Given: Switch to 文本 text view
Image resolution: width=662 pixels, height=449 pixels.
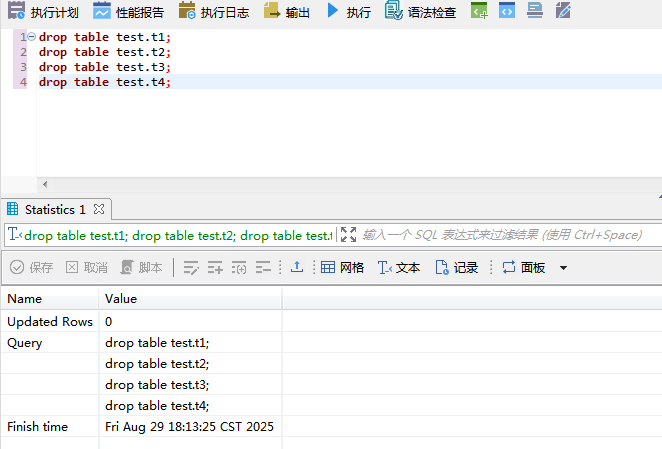Looking at the screenshot, I should [x=398, y=268].
